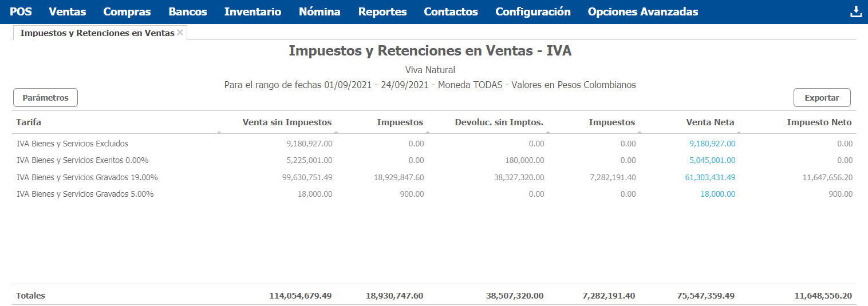
Task: Open the Contactos menu
Action: pyautogui.click(x=451, y=11)
